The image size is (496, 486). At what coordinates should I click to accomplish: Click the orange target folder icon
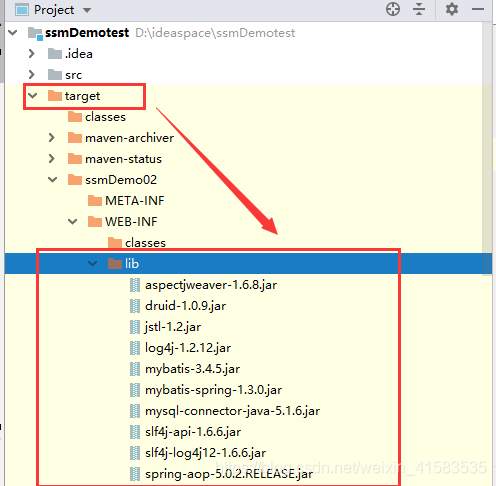click(x=55, y=96)
